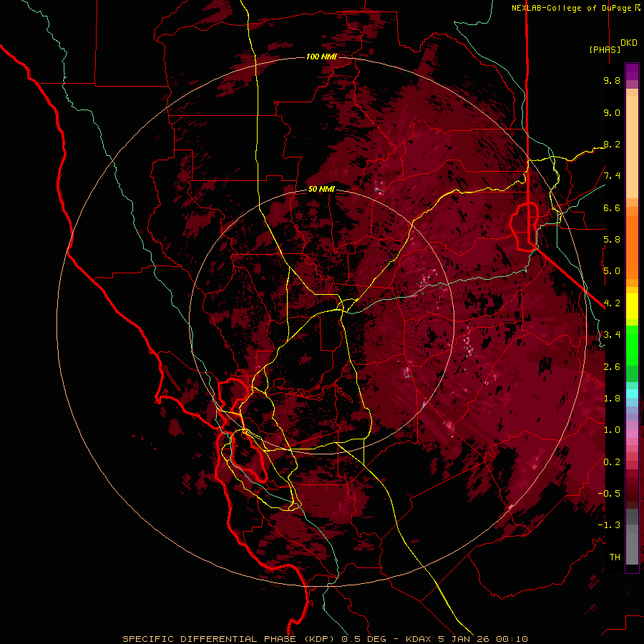
Task: Click the 50 NMI range ring label
Action: (x=321, y=190)
